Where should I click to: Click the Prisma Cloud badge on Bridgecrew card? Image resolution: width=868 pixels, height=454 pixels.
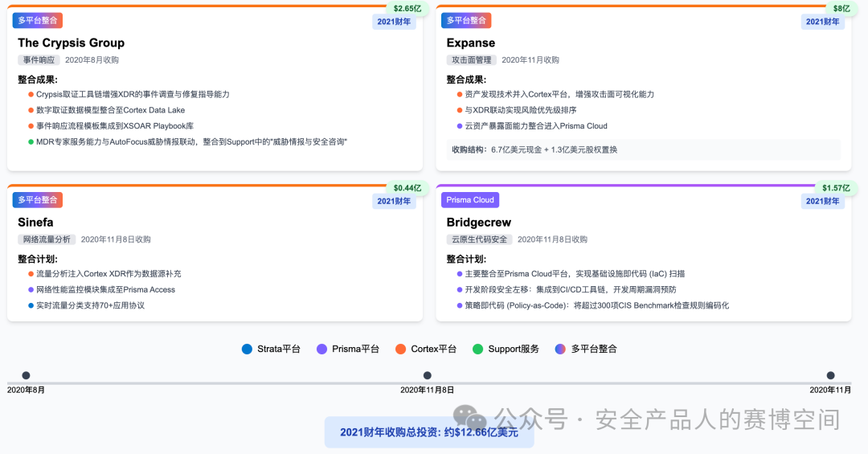click(x=470, y=200)
